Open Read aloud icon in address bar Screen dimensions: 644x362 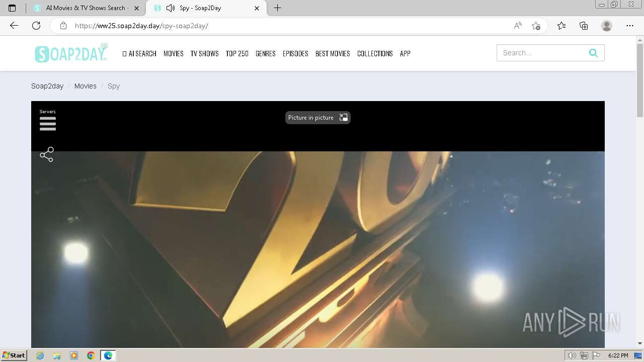(x=518, y=26)
